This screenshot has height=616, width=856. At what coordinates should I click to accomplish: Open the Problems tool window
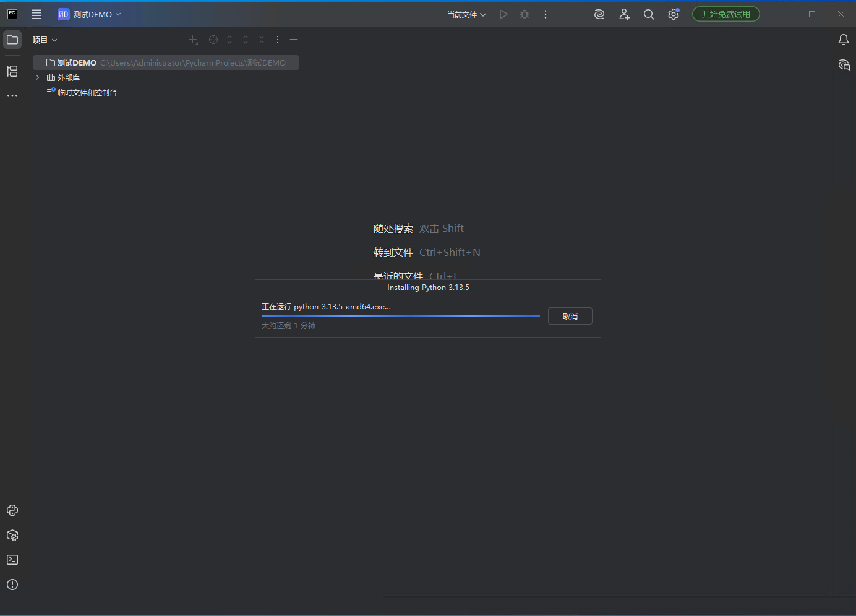12,584
